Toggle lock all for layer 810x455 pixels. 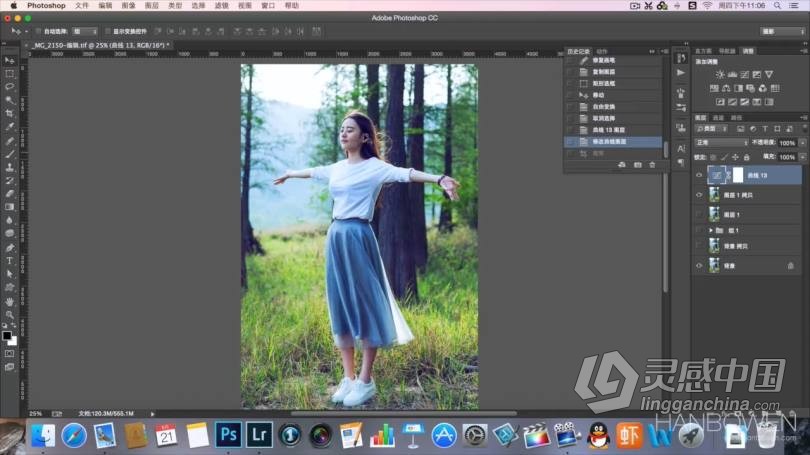pyautogui.click(x=746, y=157)
